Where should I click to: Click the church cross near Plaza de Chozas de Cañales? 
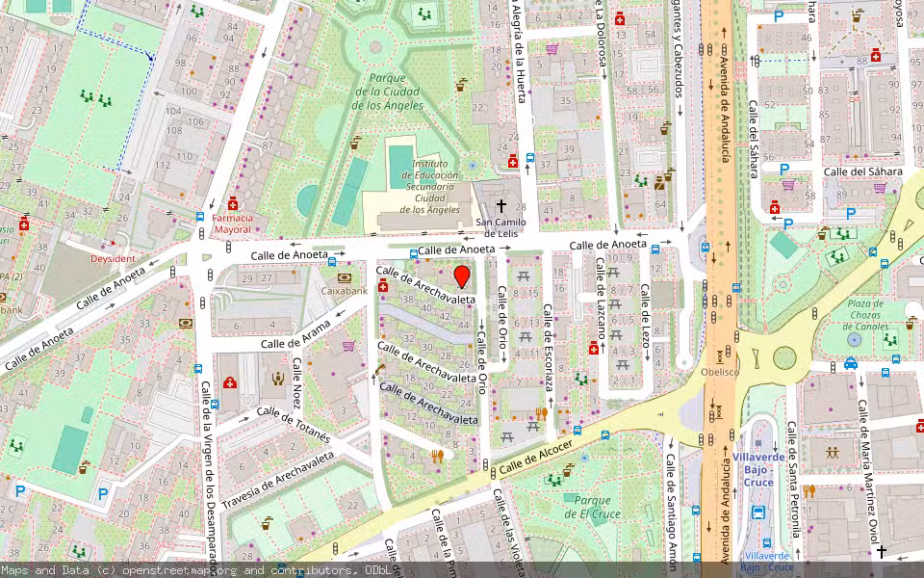point(882,552)
